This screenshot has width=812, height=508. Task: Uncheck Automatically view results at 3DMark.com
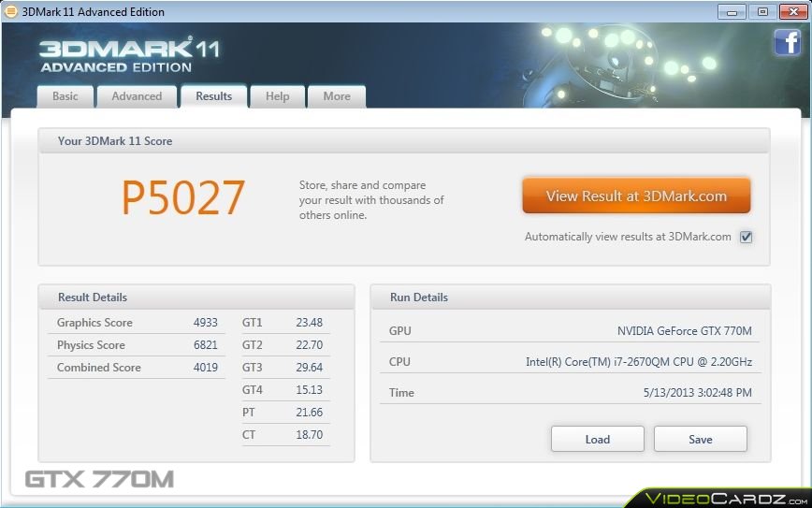click(746, 237)
